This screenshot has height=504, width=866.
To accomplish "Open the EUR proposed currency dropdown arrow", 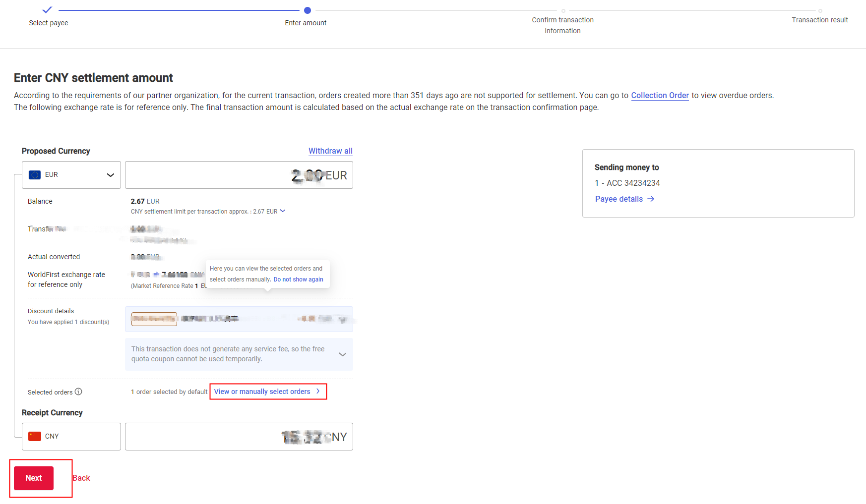I will pyautogui.click(x=111, y=175).
